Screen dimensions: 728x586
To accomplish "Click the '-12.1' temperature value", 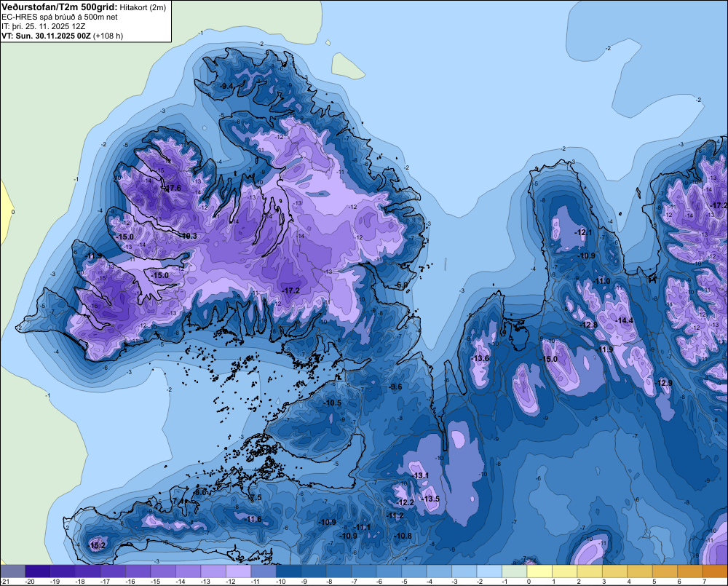I will [x=583, y=232].
